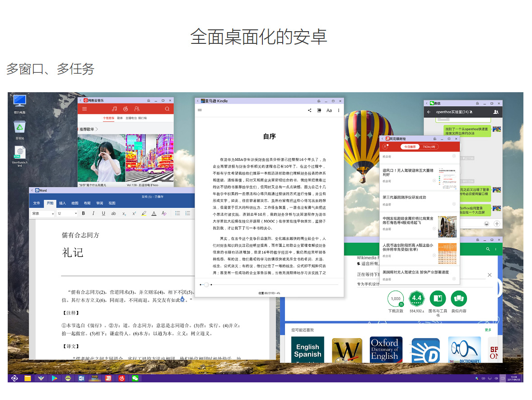Go back with arrow in WeChat chat
The height and width of the screenshot is (400, 532).
pos(429,112)
